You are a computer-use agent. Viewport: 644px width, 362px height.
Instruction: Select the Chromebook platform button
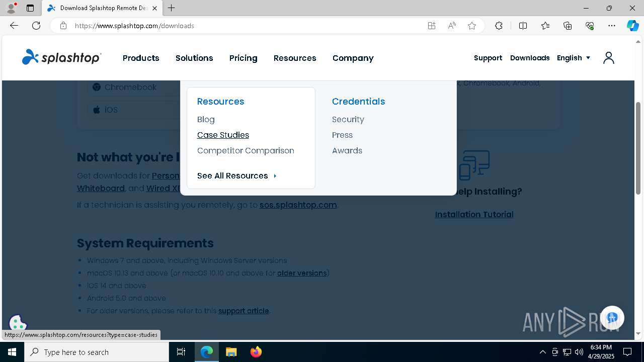[134, 87]
